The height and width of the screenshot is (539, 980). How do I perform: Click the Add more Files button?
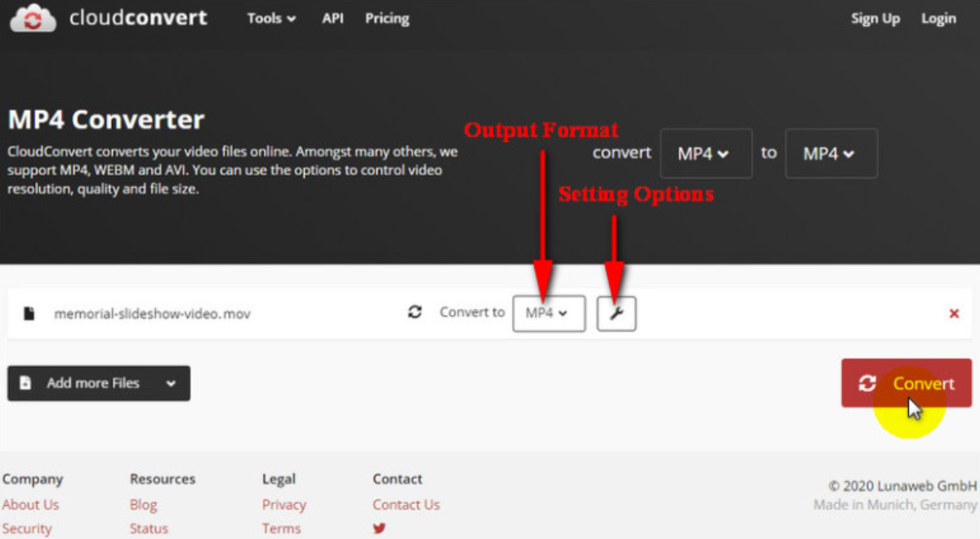(99, 383)
